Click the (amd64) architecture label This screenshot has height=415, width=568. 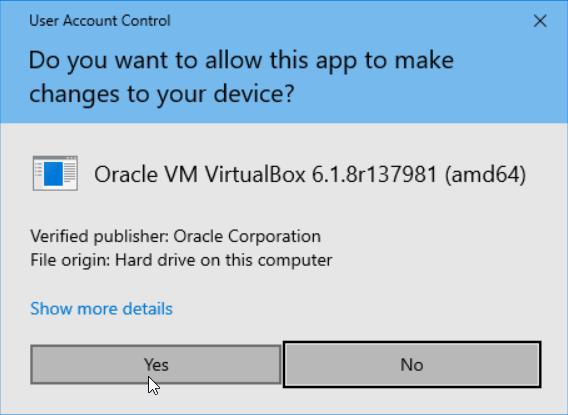(485, 175)
